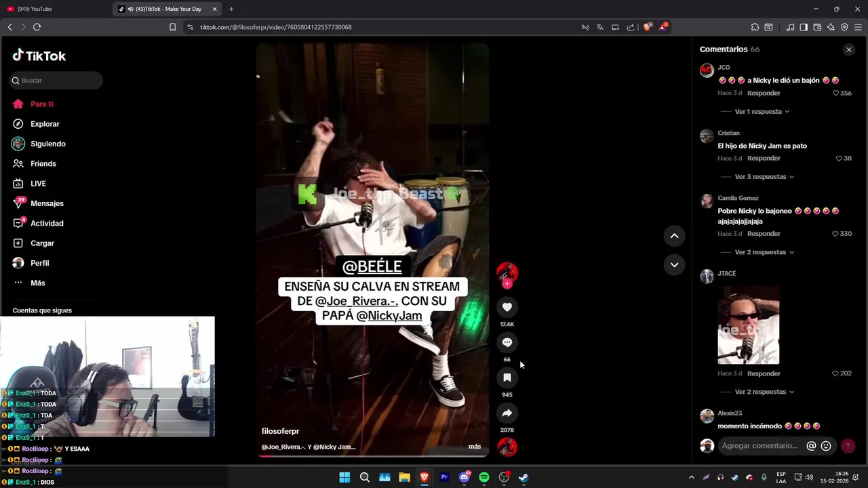The width and height of the screenshot is (868, 488).
Task: Like Cristian's comment with 38 likes
Action: point(839,158)
